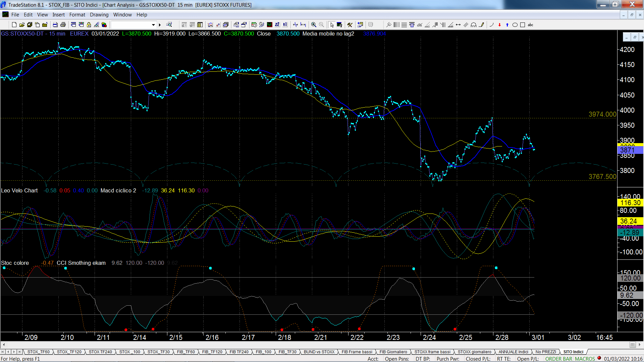The height and width of the screenshot is (362, 644).
Task: Select the pointer arrow tool
Action: pos(332,25)
